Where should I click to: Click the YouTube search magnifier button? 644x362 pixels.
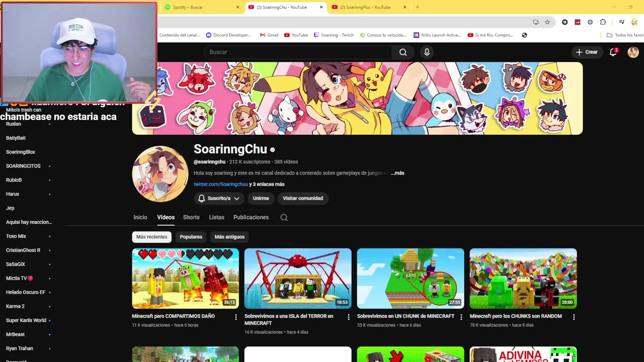click(403, 52)
